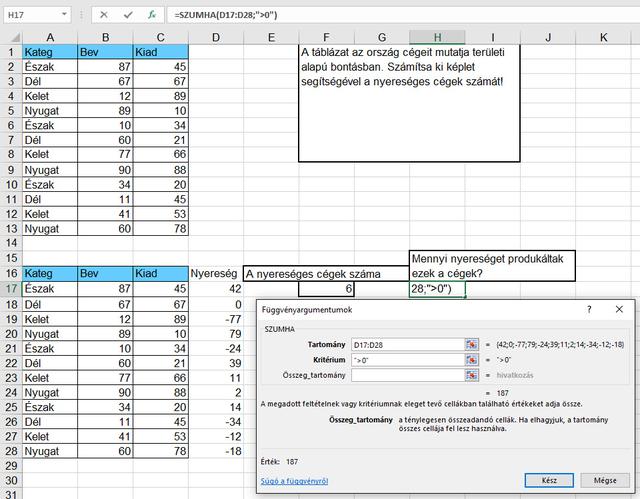Click cell C1 'Kiad' header
This screenshot has height=499, width=640.
[160, 52]
